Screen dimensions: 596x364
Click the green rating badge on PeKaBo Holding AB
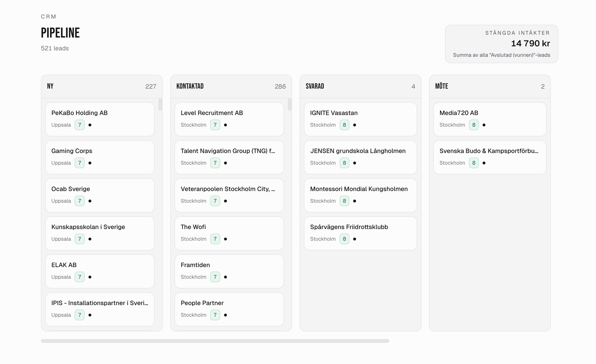coord(80,125)
